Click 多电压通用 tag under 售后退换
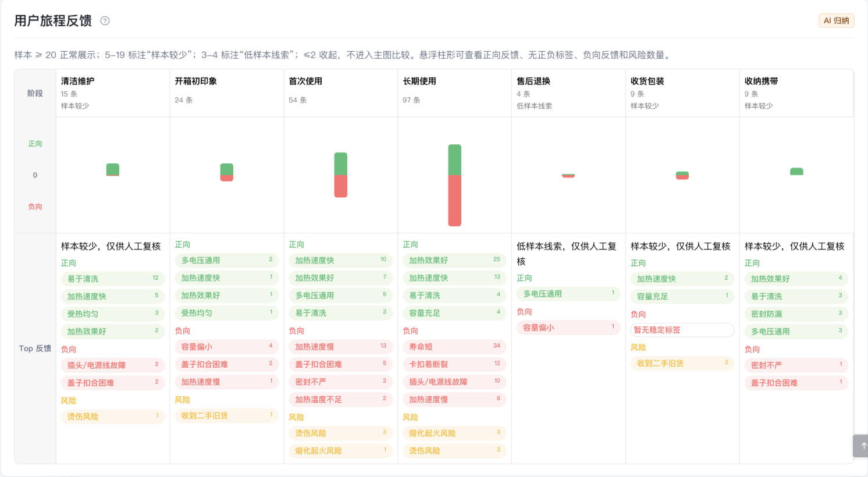 coord(568,294)
